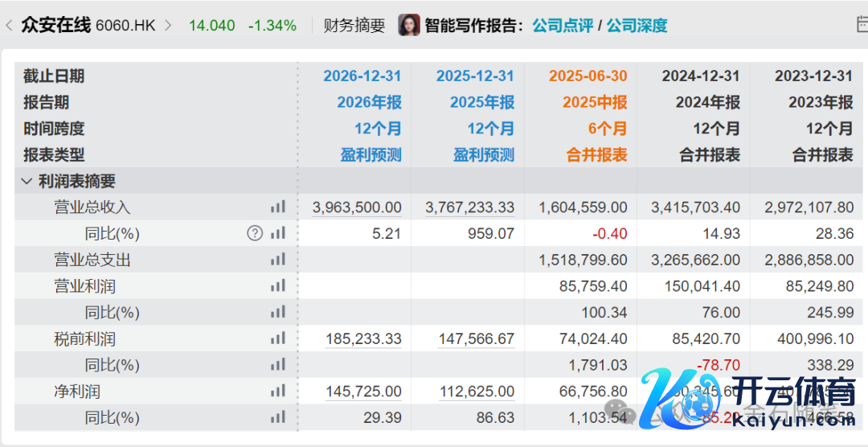Collapse the 利润表摘要 section
868x447 pixels.
pos(27,182)
